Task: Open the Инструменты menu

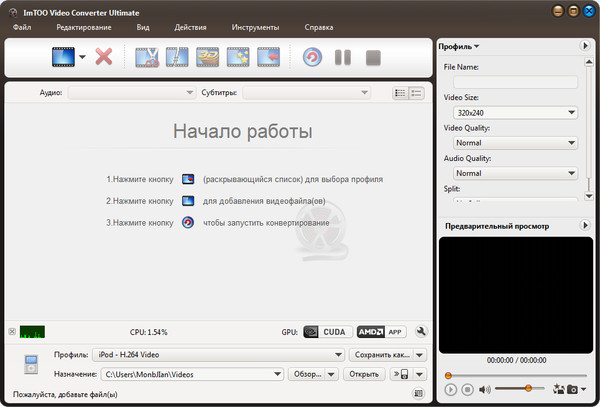Action: click(x=255, y=28)
